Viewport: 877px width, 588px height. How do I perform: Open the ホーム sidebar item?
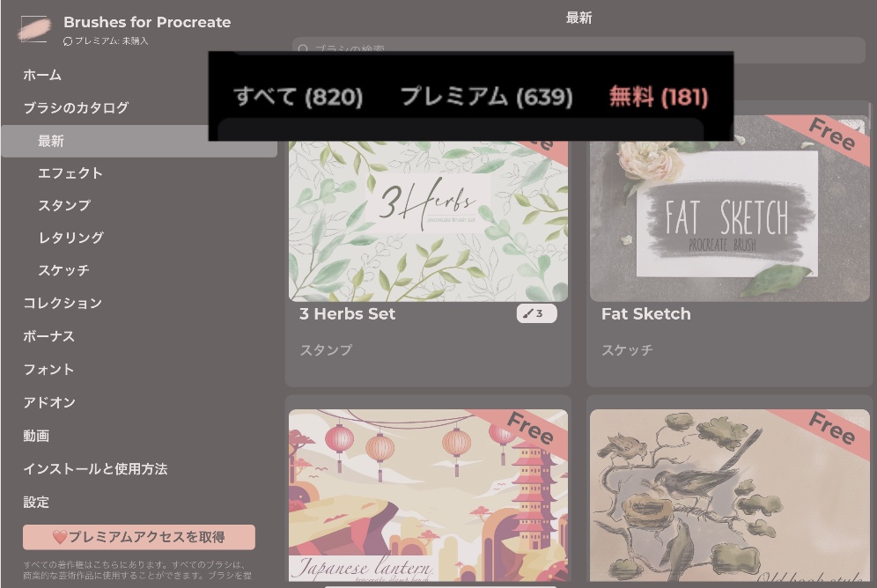pyautogui.click(x=42, y=75)
